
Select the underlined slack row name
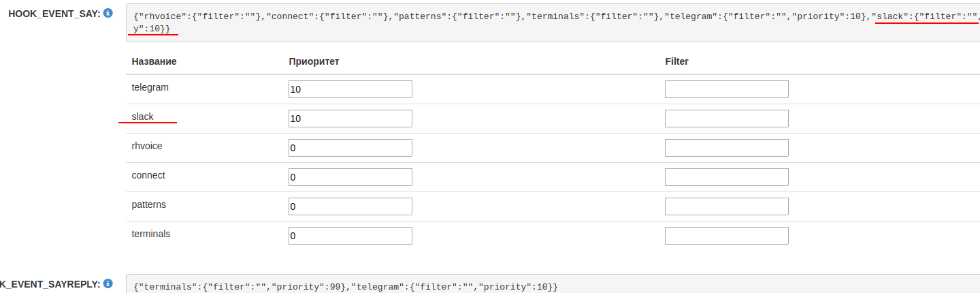point(143,117)
